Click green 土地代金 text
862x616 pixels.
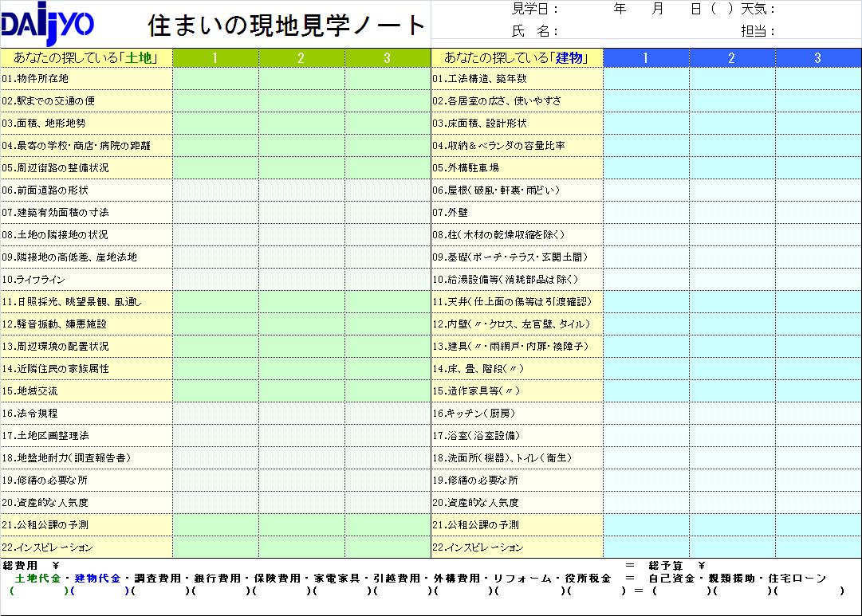coord(37,578)
